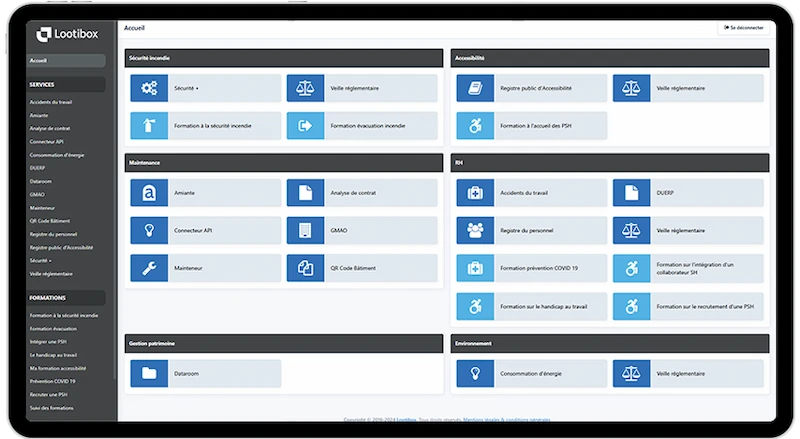
Task: Open the DUERP document icon in RH
Action: (x=631, y=192)
